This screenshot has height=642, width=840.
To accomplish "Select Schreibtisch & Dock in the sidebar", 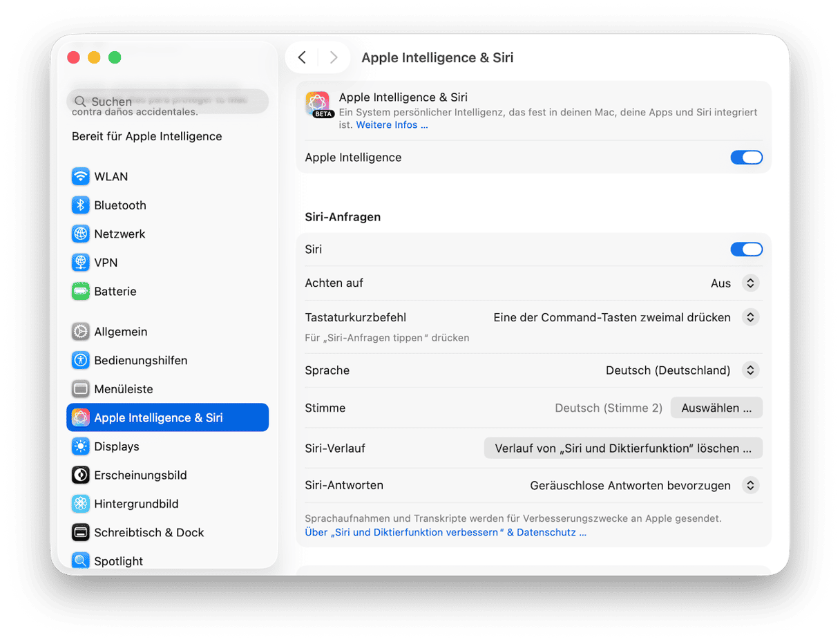I will coord(81,532).
